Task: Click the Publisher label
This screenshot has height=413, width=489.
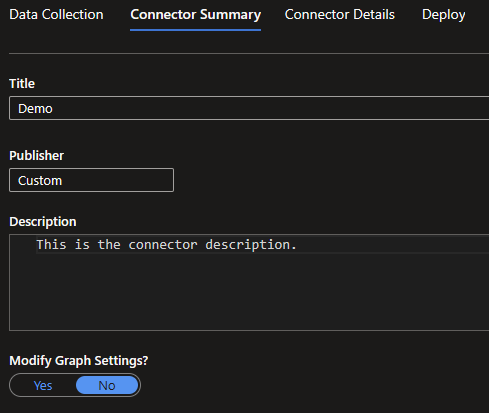Action: pos(37,156)
